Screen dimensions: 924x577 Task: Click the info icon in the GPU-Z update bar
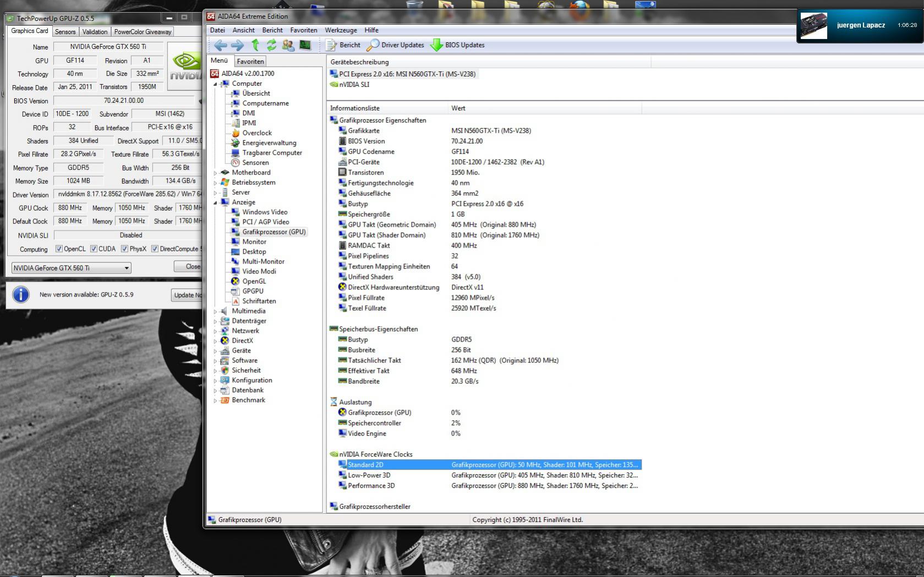click(21, 295)
